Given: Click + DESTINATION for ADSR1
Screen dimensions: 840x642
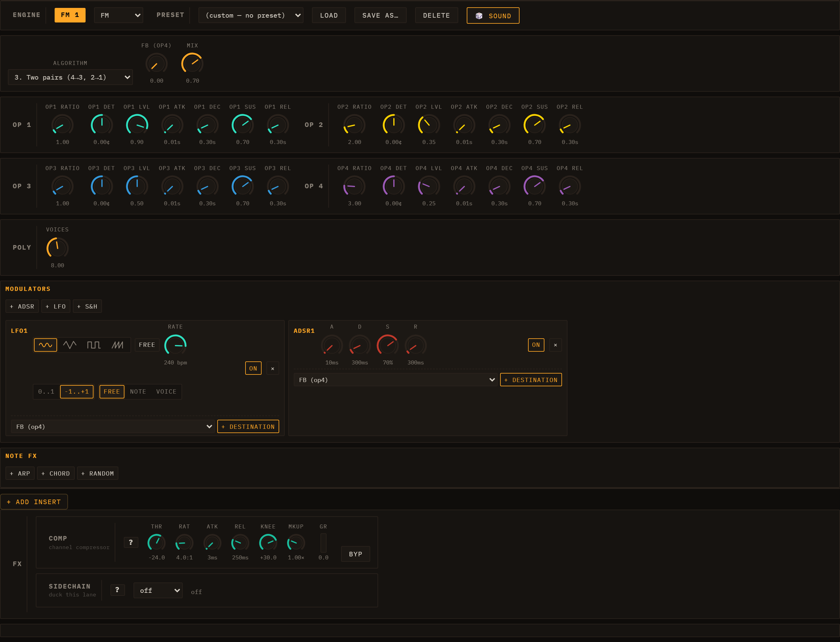Looking at the screenshot, I should pos(531,380).
